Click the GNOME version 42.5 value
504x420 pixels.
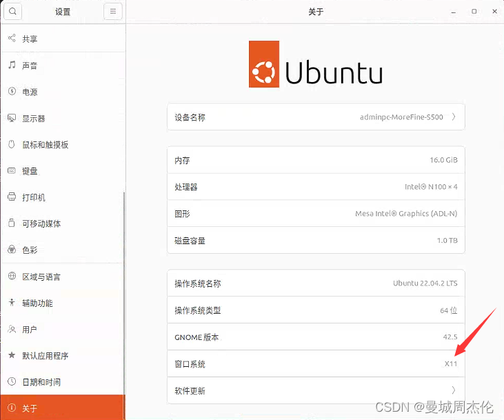450,337
